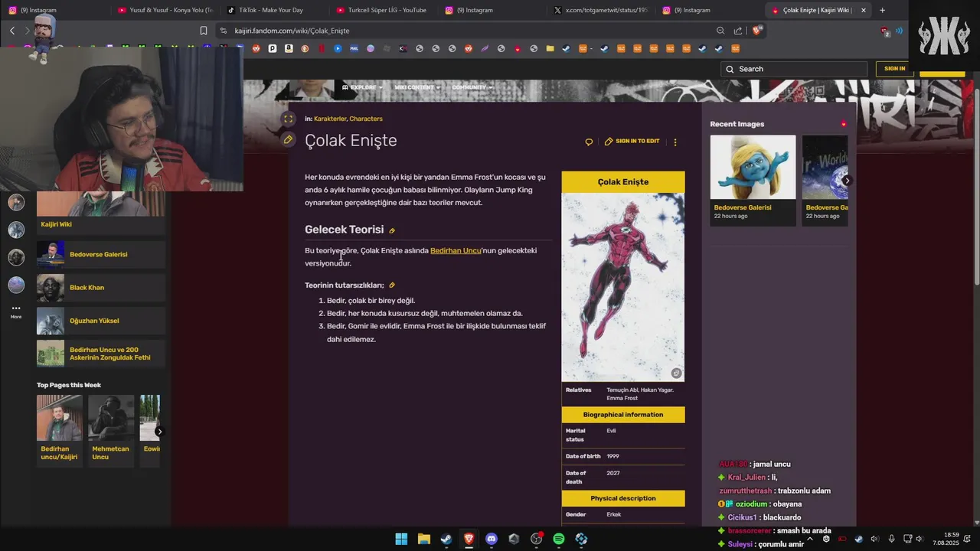Open the comments speech bubble icon
Screen dimensions: 980x551
pos(589,142)
